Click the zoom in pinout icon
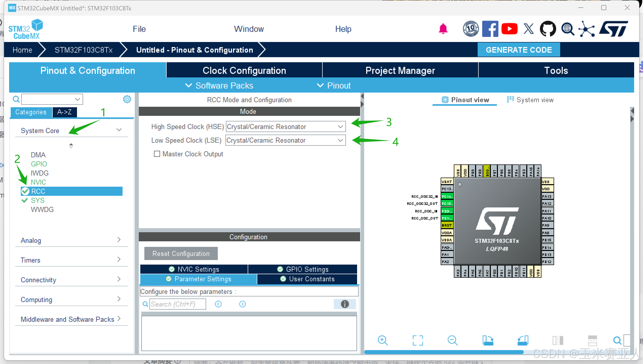Image resolution: width=643 pixels, height=364 pixels. point(382,340)
